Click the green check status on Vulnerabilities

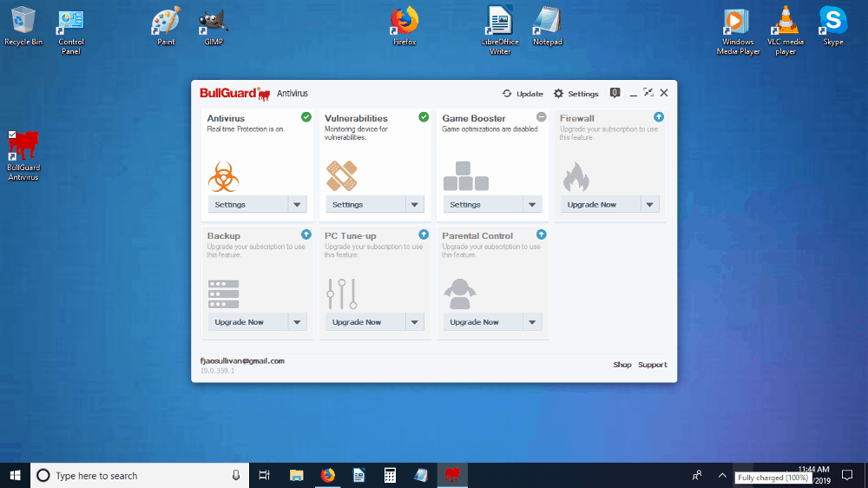click(424, 117)
